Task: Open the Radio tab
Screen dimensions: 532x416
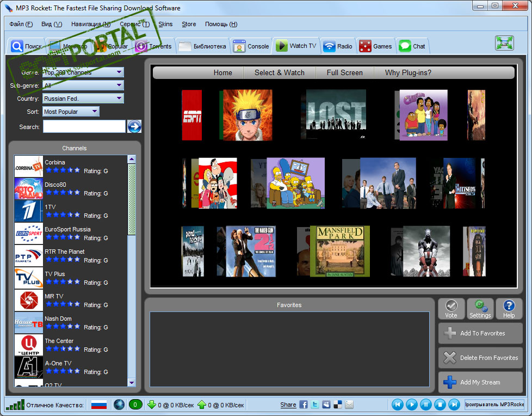Action: point(338,46)
